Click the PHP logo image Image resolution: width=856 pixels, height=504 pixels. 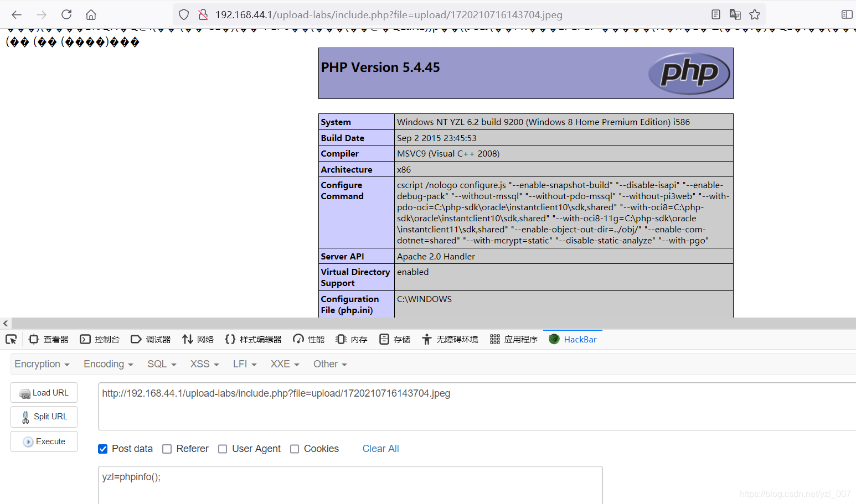(689, 73)
